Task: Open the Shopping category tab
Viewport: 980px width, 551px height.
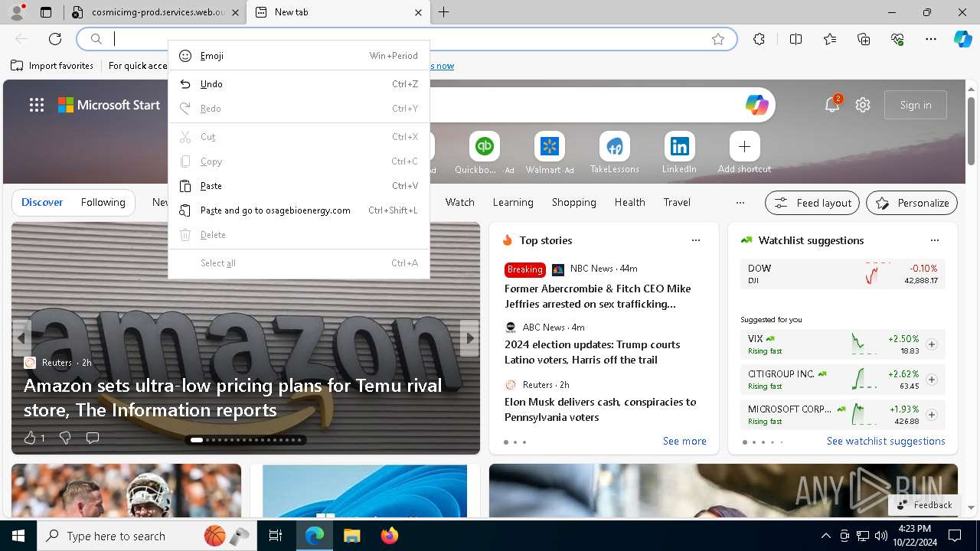Action: [x=573, y=203]
